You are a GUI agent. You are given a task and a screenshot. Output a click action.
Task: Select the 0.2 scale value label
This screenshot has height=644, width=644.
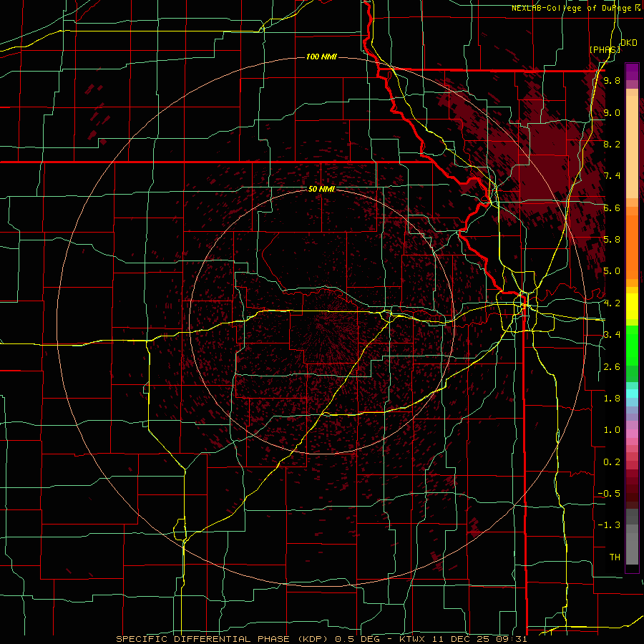tap(612, 462)
